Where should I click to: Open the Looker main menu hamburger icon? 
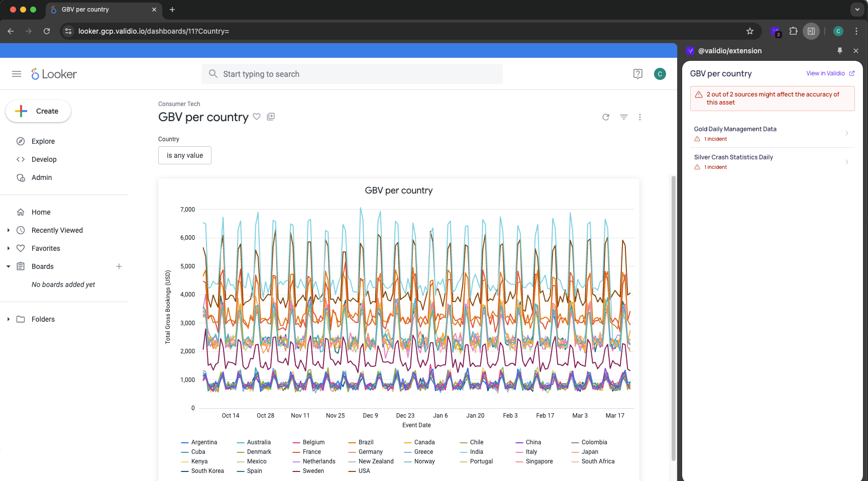point(17,74)
